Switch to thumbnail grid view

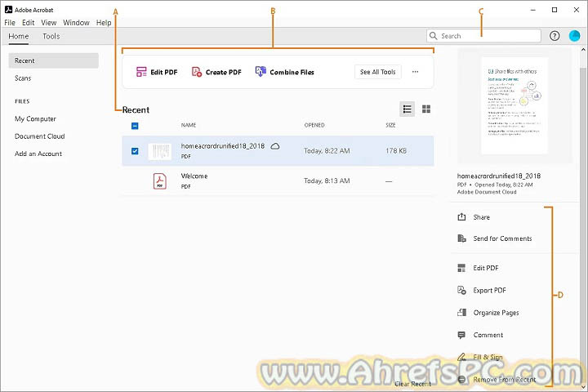426,109
